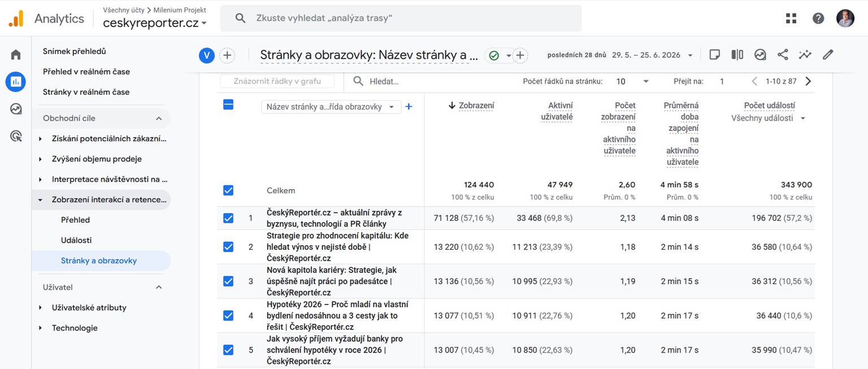Open Snímek přehledů
The image size is (868, 369).
point(75,51)
